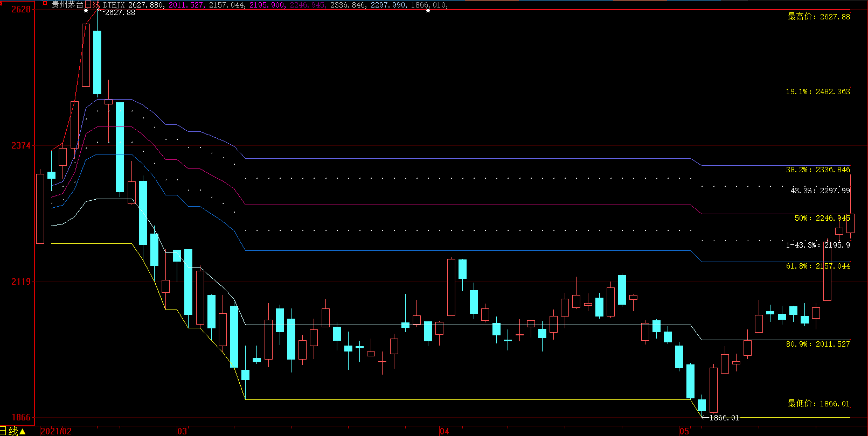
Task: Click the 05 month marker on time axis
Action: point(684,431)
